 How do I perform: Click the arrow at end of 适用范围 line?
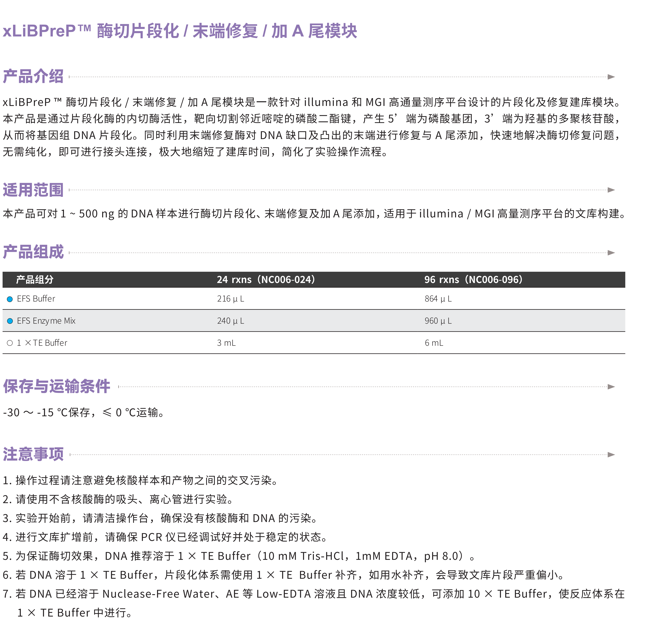(611, 190)
